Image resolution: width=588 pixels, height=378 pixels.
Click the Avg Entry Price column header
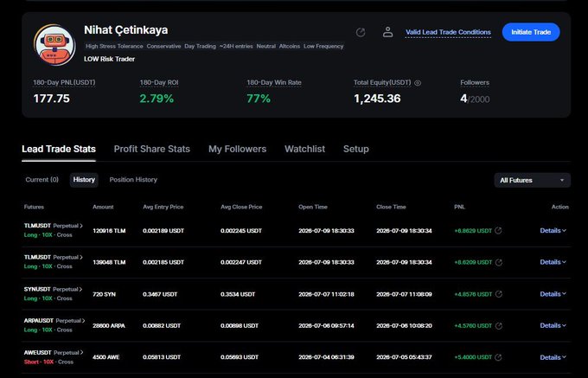[x=163, y=207]
